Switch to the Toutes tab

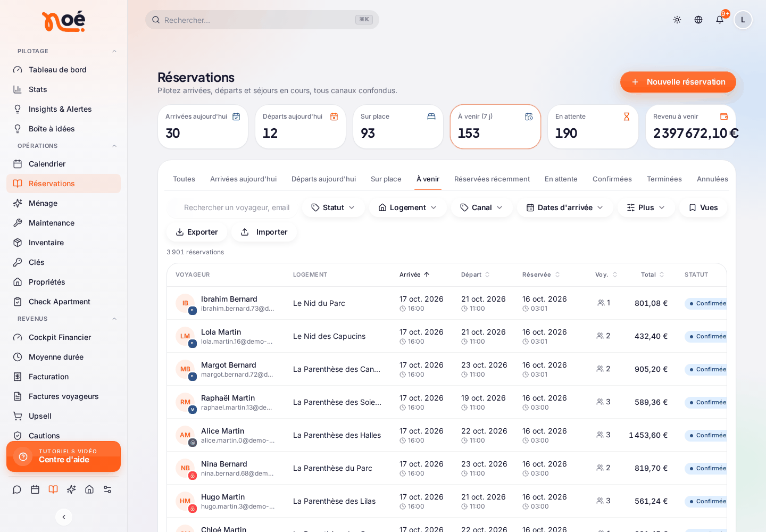(x=184, y=179)
